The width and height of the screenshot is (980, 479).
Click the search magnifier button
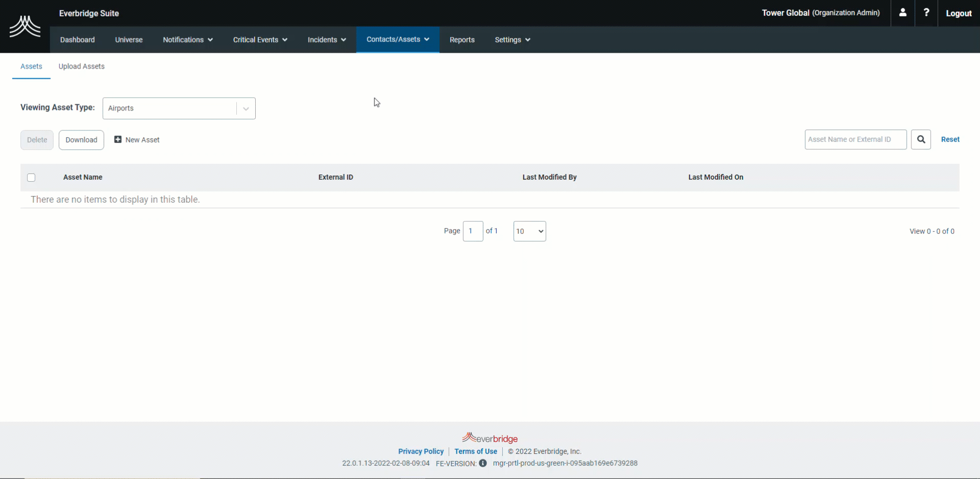click(921, 139)
